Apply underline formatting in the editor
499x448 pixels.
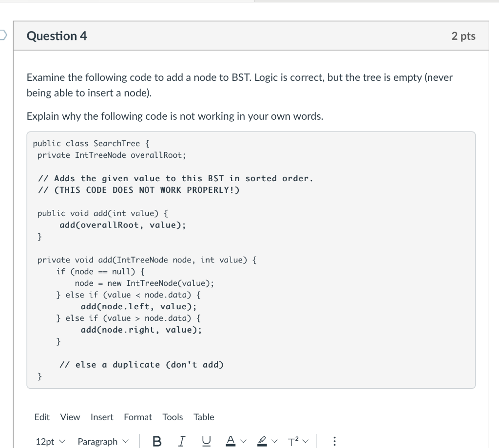click(x=206, y=441)
